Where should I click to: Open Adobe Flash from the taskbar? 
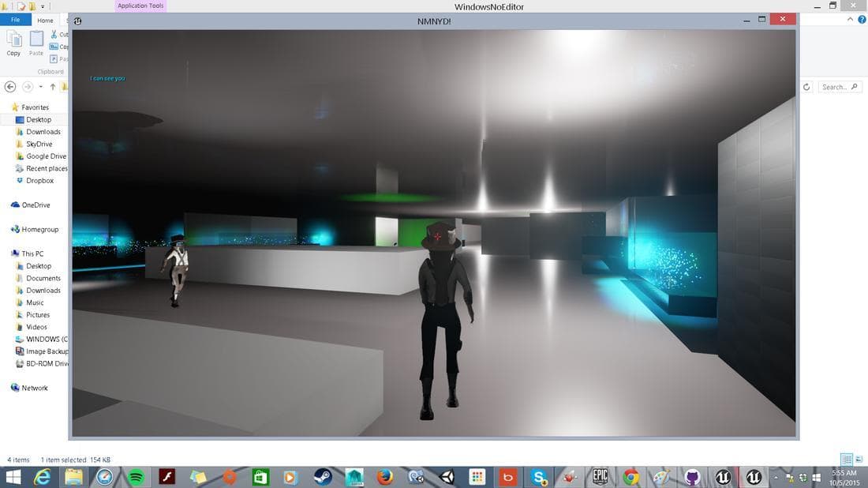[x=167, y=477]
